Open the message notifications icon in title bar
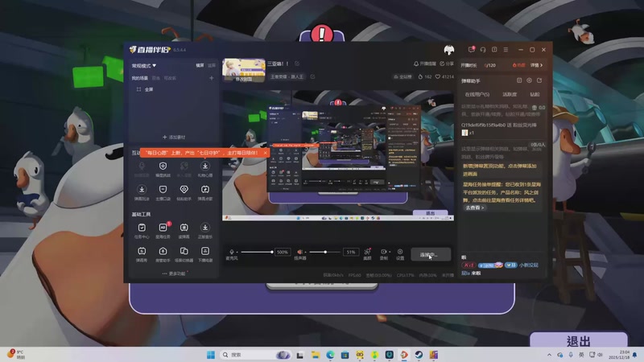The width and height of the screenshot is (644, 362). [472, 50]
